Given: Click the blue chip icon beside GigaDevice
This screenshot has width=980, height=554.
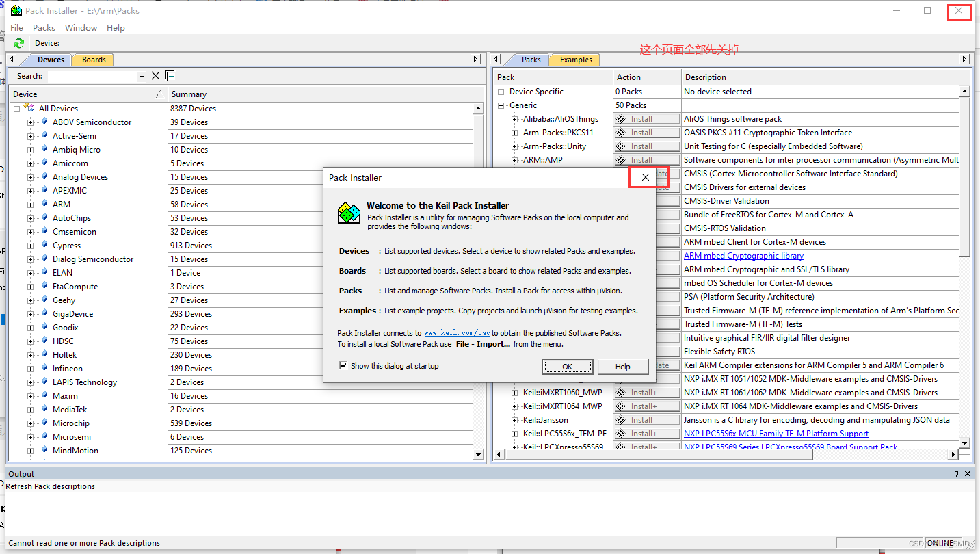Looking at the screenshot, I should pos(45,313).
